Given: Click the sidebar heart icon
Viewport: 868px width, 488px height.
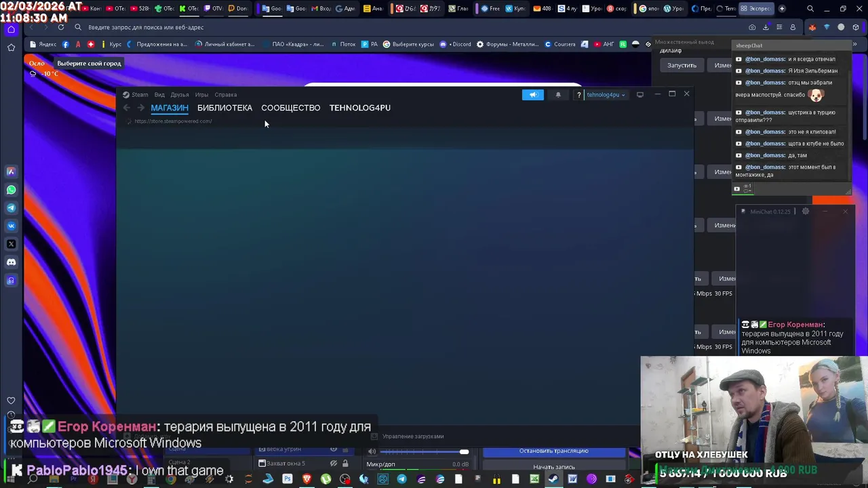Looking at the screenshot, I should pyautogui.click(x=11, y=401).
